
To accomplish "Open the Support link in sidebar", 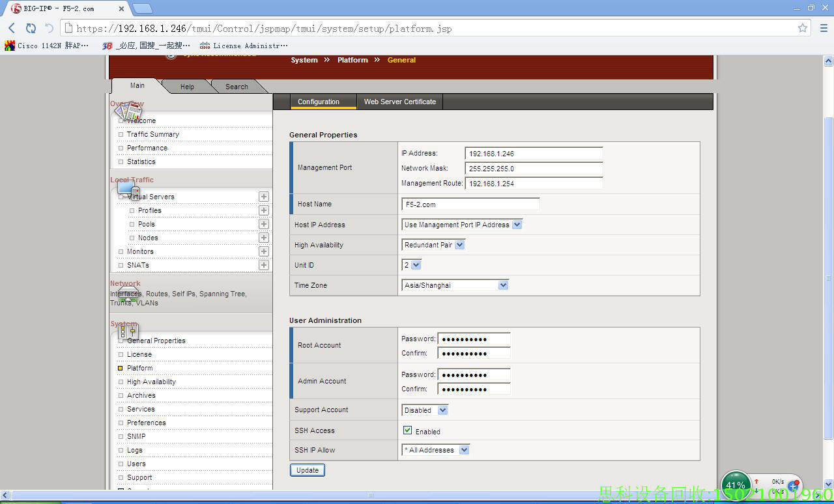I will [x=139, y=477].
